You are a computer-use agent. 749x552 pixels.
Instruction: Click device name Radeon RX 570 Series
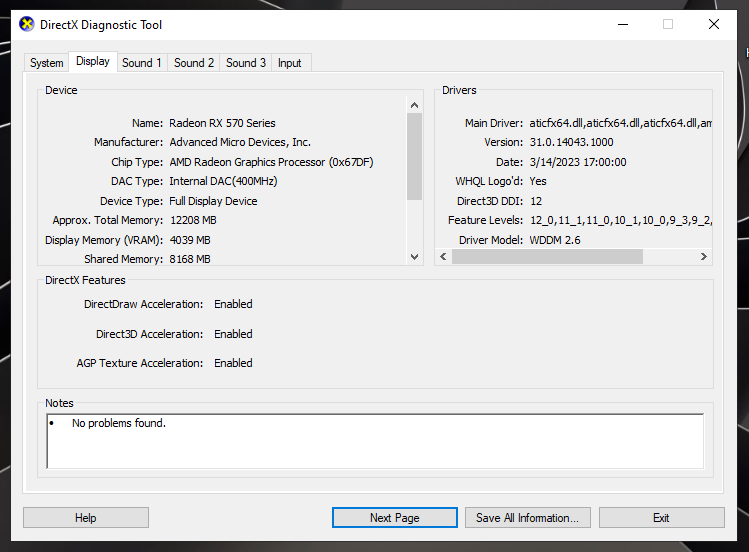222,123
